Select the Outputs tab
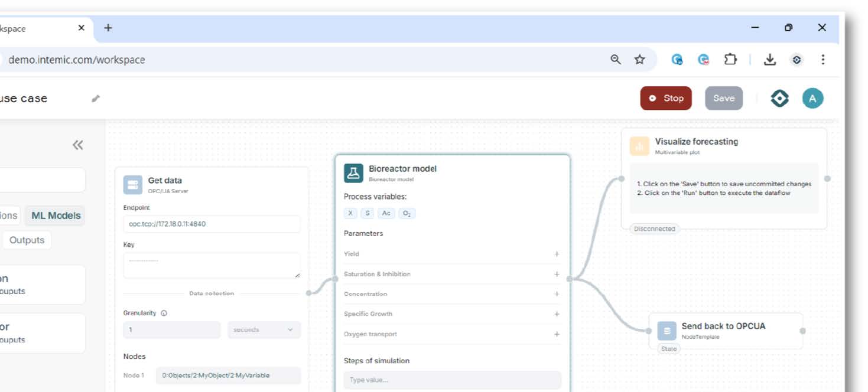The height and width of the screenshot is (392, 868). 27,240
